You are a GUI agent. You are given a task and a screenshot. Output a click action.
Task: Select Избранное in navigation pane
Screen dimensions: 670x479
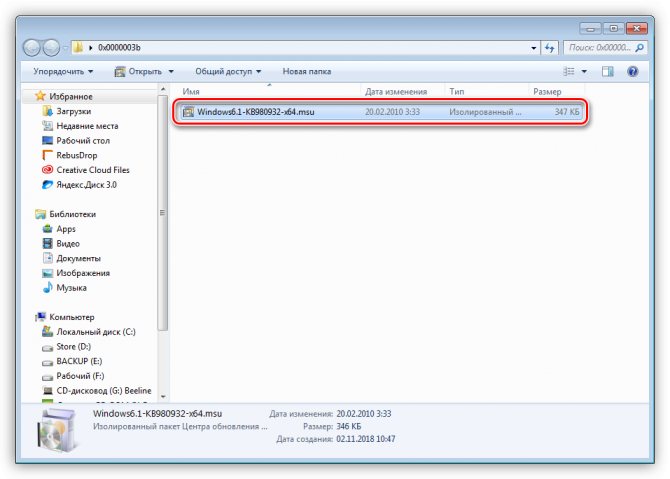[x=71, y=97]
